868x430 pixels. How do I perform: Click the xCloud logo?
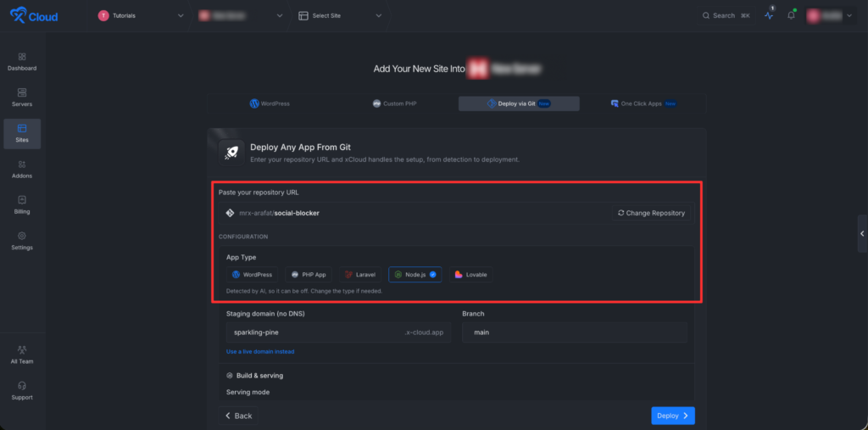34,16
